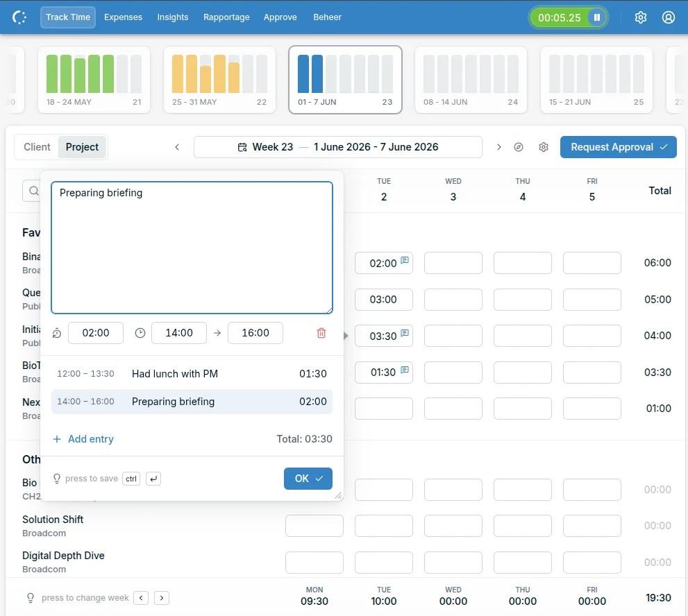This screenshot has height=616, width=688.
Task: Open the comment icon in Tuesday 01:30 cell
Action: click(405, 370)
